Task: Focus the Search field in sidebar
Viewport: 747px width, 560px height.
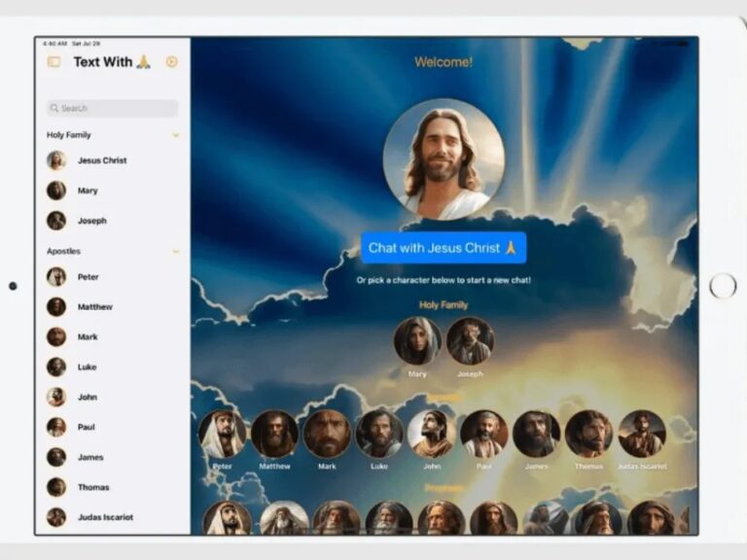Action: pyautogui.click(x=113, y=108)
